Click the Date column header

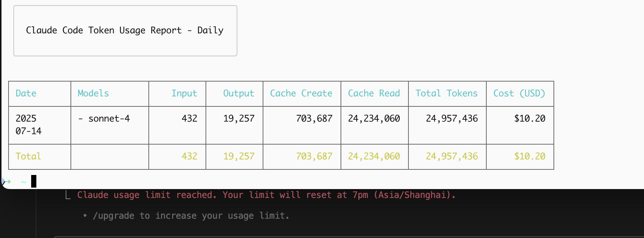click(x=26, y=93)
